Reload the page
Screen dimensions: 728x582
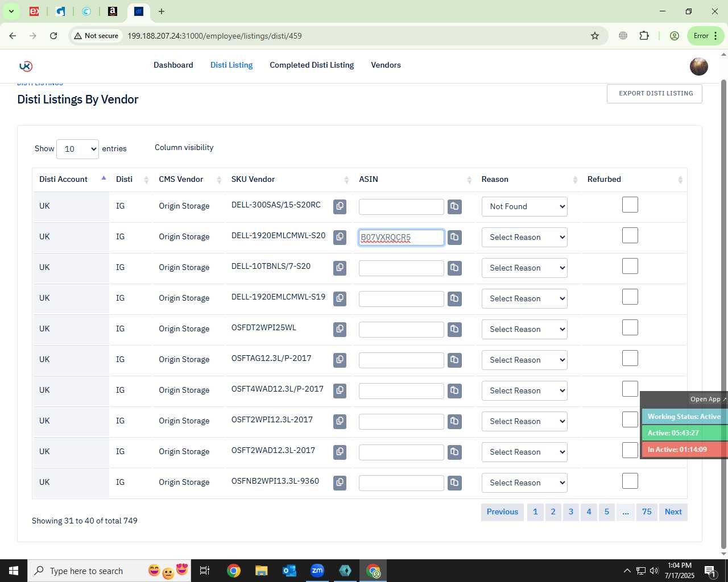[53, 36]
